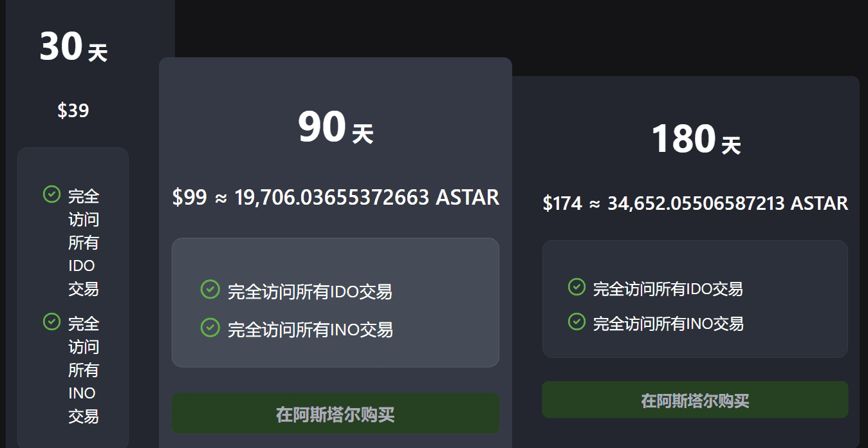The image size is (868, 448).
Task: Click the INO feature text in 30-day card
Action: tap(83, 369)
